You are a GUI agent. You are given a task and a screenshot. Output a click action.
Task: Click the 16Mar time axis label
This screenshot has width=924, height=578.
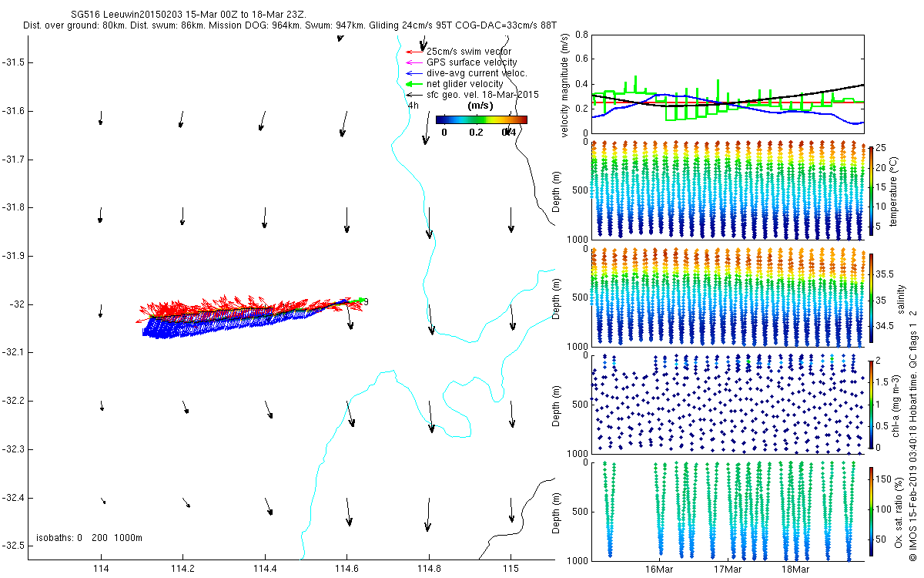pyautogui.click(x=659, y=569)
